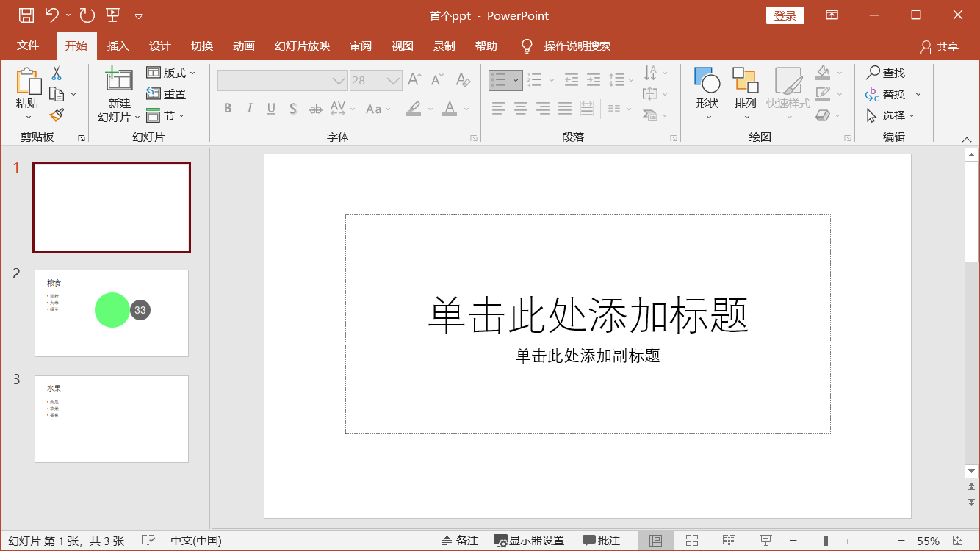Click the Cut scissors icon

[x=57, y=73]
